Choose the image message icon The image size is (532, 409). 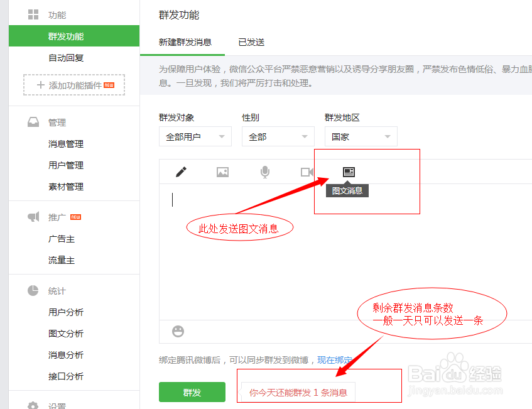[x=222, y=171]
